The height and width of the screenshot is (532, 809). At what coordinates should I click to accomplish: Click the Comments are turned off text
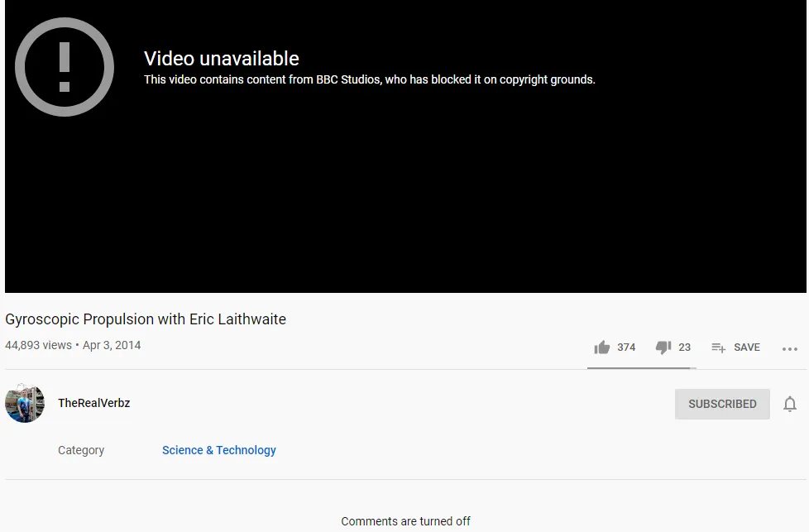point(405,521)
